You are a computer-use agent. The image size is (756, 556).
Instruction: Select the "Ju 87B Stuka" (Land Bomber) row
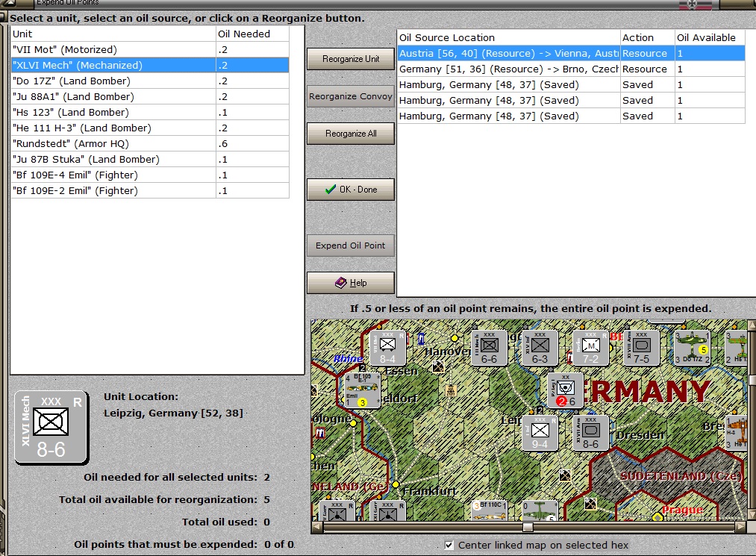click(x=150, y=159)
